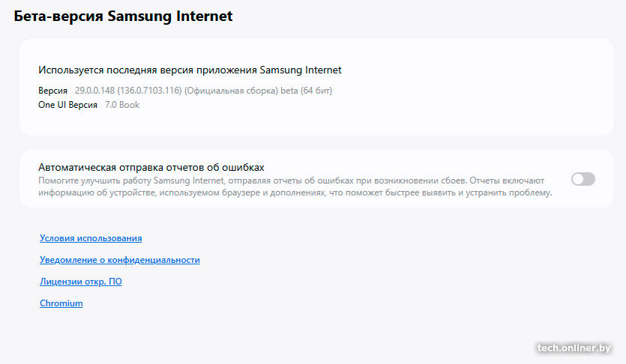Click Samsung Internet in the status message

click(x=300, y=70)
